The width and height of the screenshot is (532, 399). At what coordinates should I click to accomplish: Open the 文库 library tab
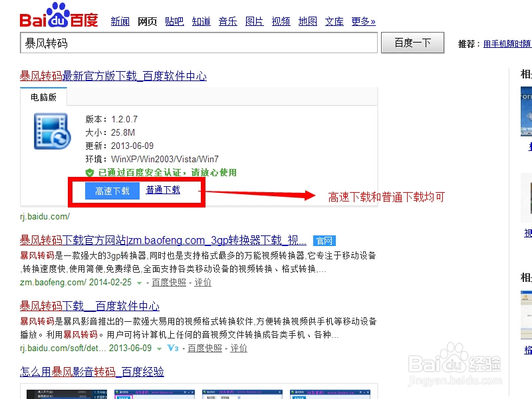pos(334,21)
